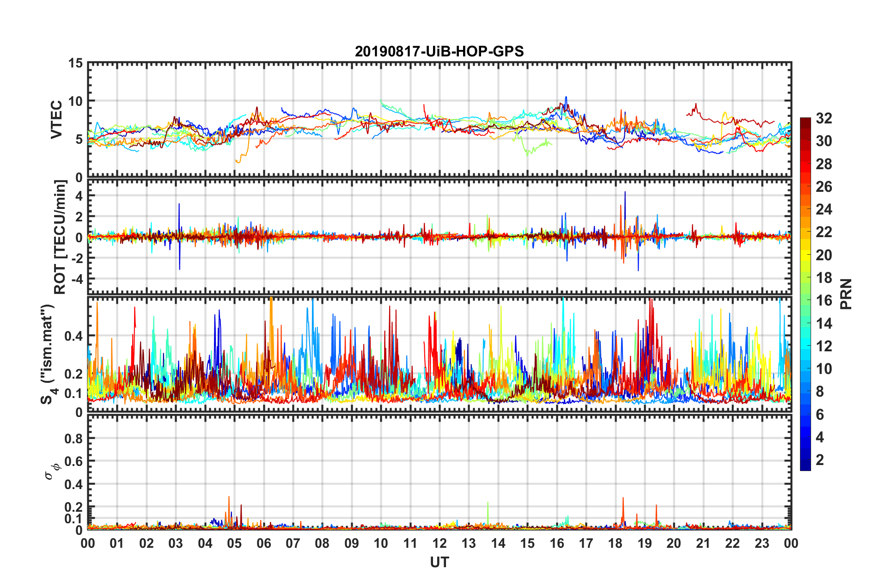
Task: Select the VTEC y-axis label
Action: (56, 120)
